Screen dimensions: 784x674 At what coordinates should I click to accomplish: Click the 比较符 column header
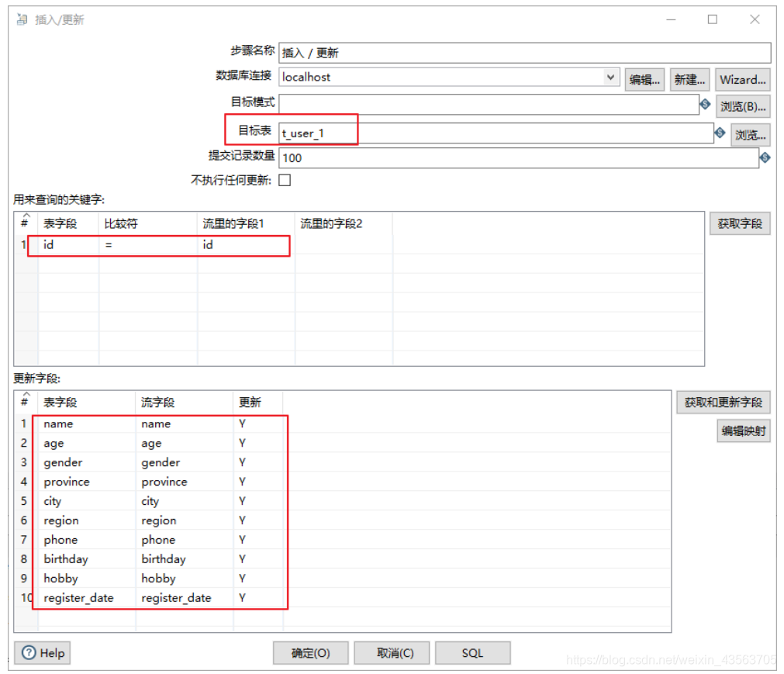[x=148, y=223]
